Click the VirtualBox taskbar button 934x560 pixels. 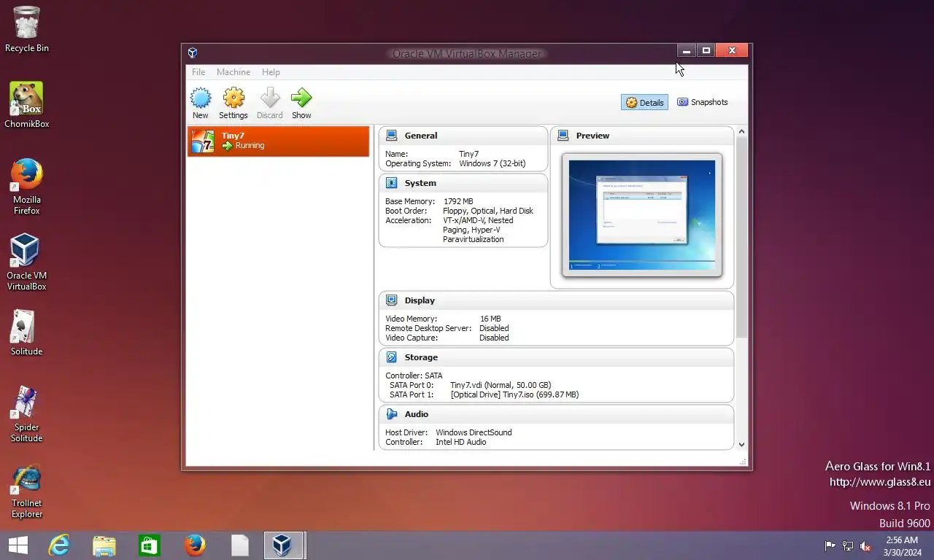click(x=284, y=545)
